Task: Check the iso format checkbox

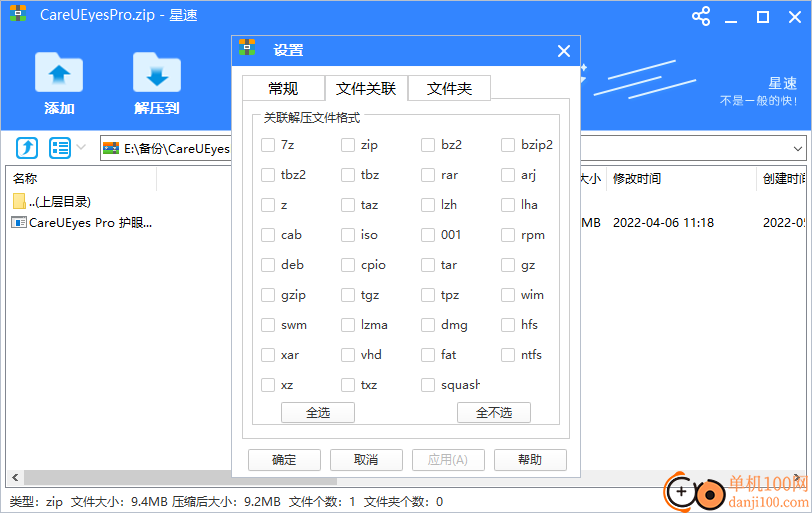Action: point(348,235)
